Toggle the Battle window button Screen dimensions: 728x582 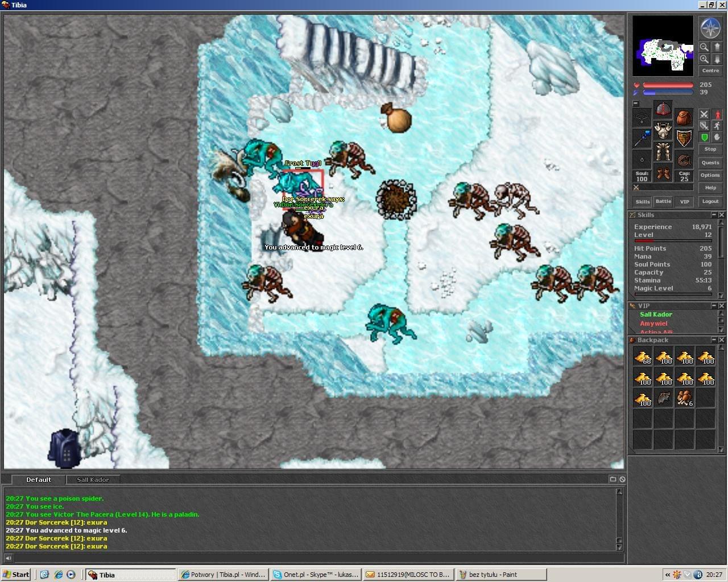(x=663, y=201)
